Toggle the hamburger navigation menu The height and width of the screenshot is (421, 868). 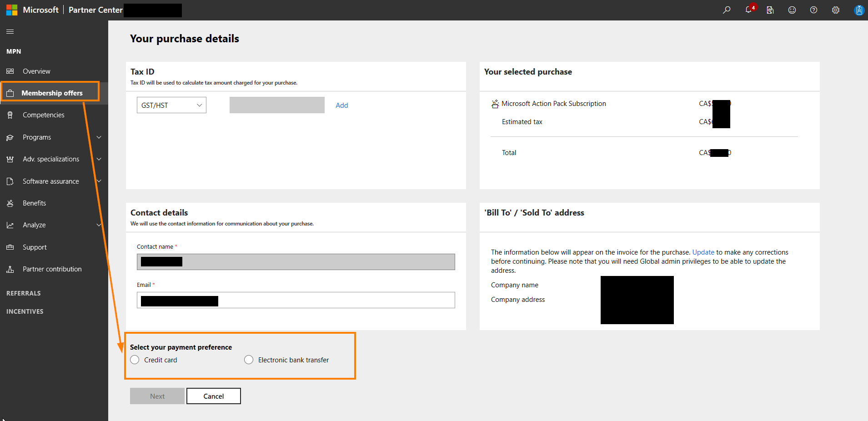[x=10, y=31]
